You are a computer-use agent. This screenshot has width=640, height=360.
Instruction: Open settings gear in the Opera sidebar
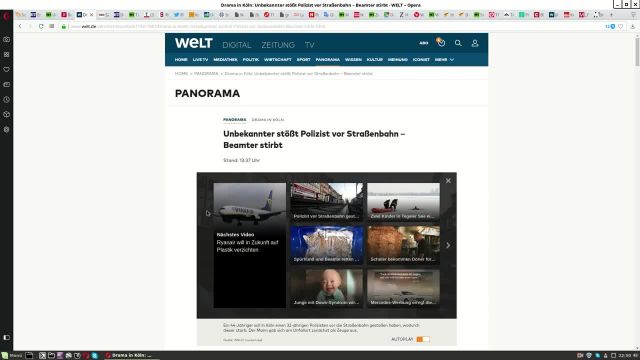click(x=7, y=129)
